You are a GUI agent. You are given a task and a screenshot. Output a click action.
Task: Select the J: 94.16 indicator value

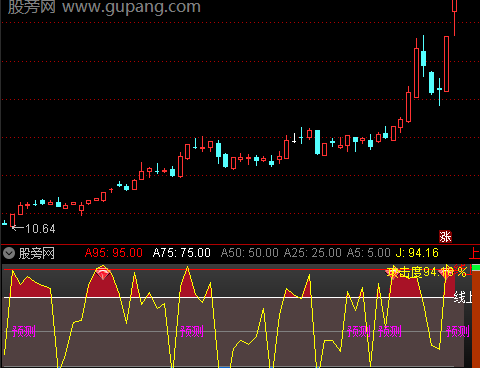pyautogui.click(x=417, y=253)
